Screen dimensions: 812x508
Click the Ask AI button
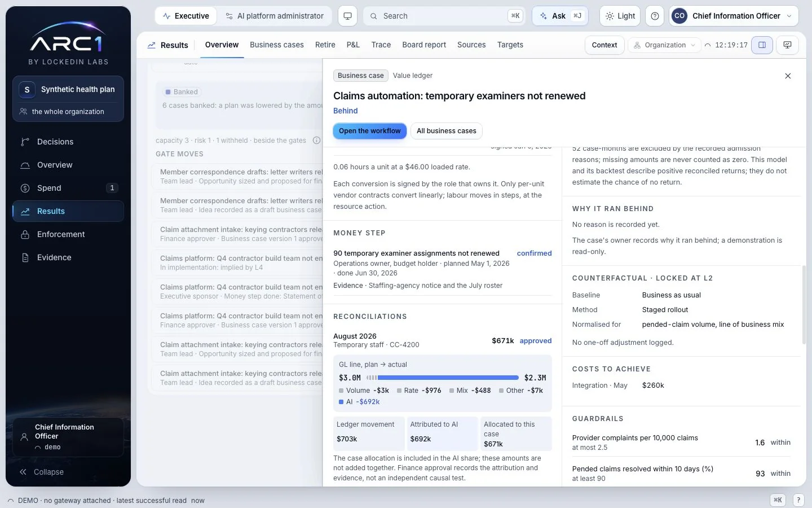tap(560, 16)
